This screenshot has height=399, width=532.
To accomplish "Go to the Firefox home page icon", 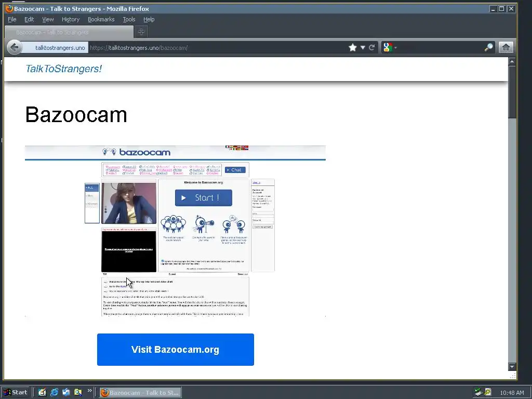I will 506,47.
